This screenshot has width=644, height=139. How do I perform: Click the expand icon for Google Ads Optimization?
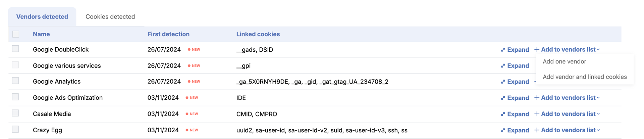click(x=503, y=98)
